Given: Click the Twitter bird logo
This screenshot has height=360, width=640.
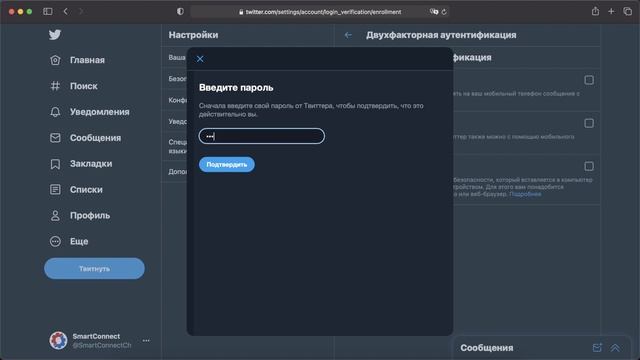Looking at the screenshot, I should (x=55, y=35).
